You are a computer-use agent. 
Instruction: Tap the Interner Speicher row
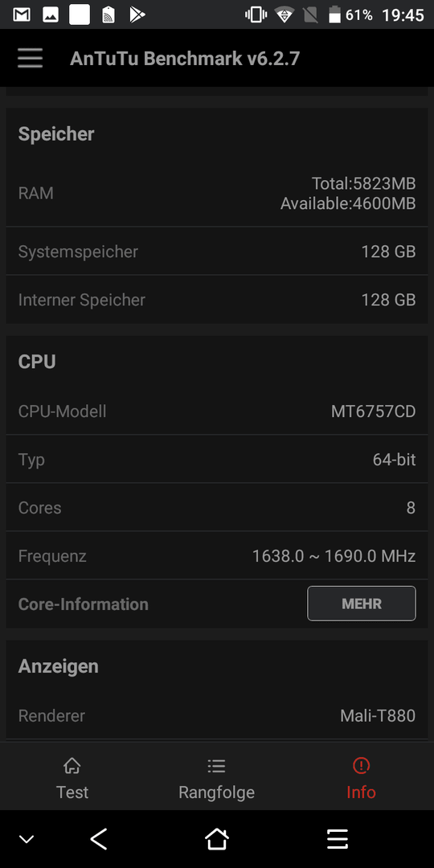[x=217, y=300]
